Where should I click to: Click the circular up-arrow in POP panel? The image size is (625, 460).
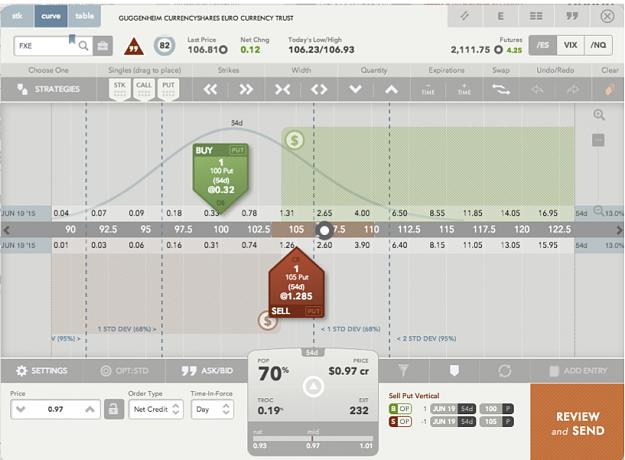coord(313,386)
